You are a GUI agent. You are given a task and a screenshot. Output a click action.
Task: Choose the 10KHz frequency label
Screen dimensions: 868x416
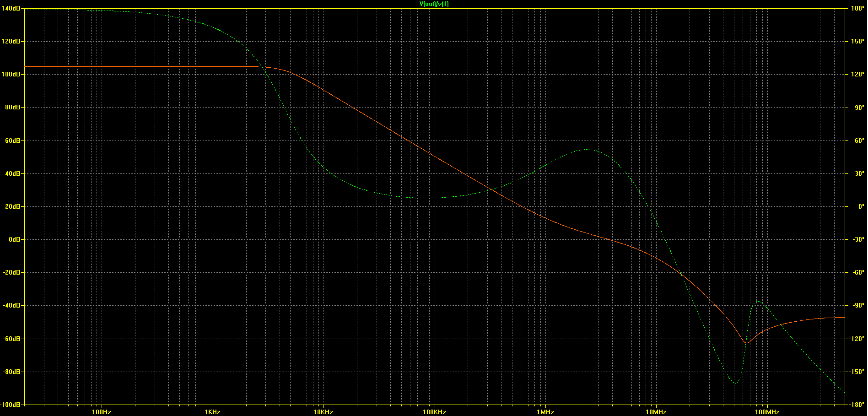click(323, 412)
